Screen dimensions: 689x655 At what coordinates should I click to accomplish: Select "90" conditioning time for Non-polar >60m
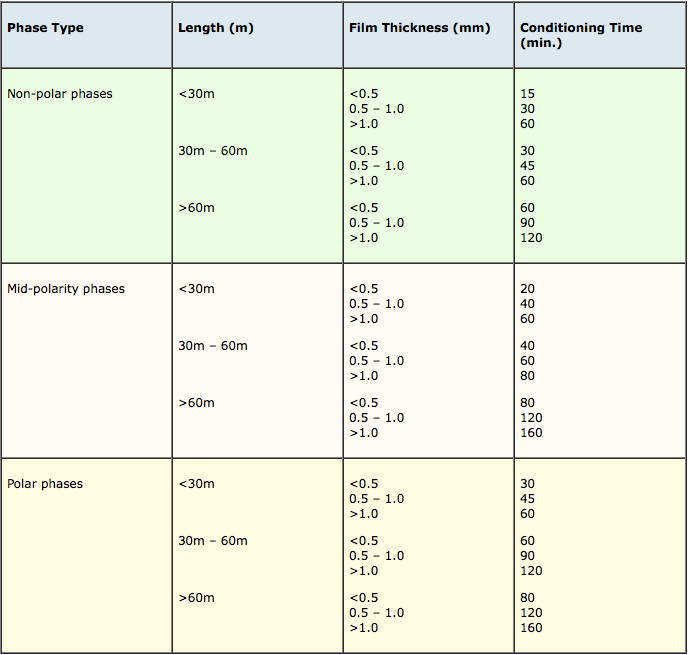(527, 223)
